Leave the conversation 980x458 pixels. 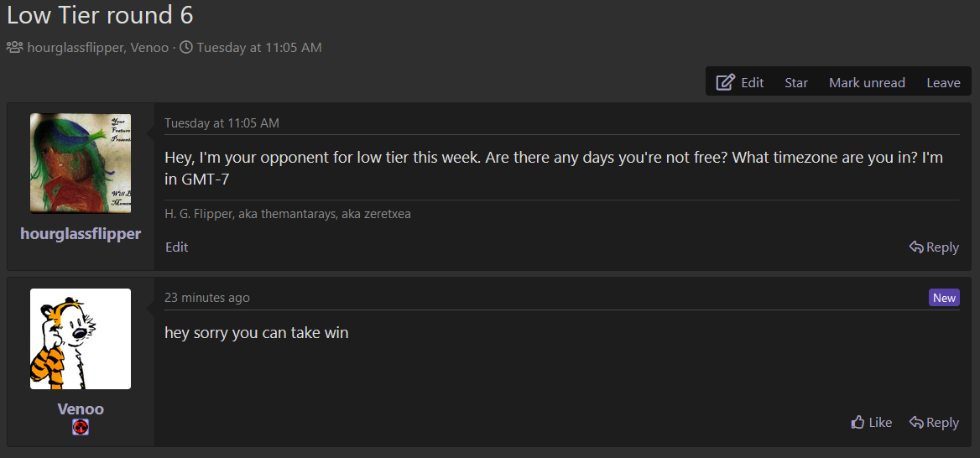pyautogui.click(x=943, y=82)
